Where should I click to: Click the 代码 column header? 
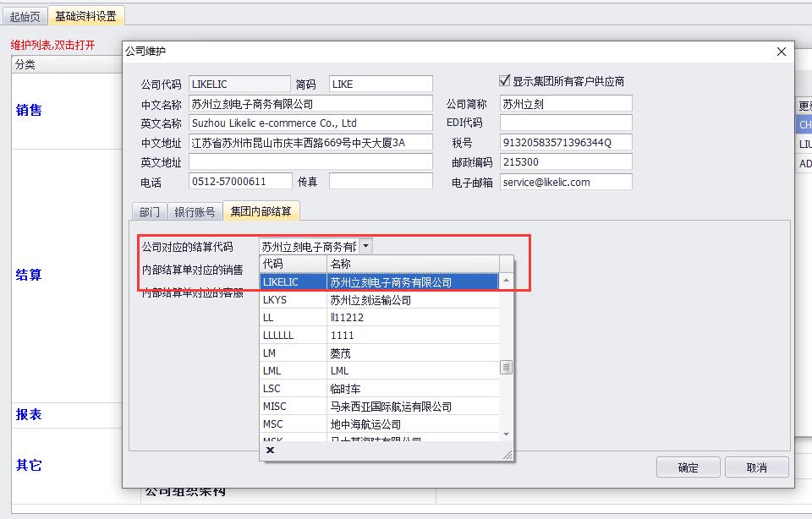[292, 264]
